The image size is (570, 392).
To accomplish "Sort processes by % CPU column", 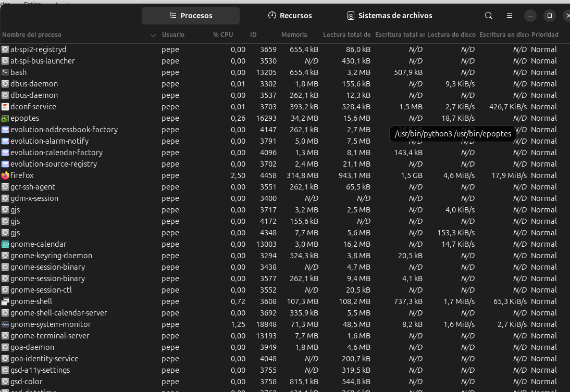I will 222,35.
